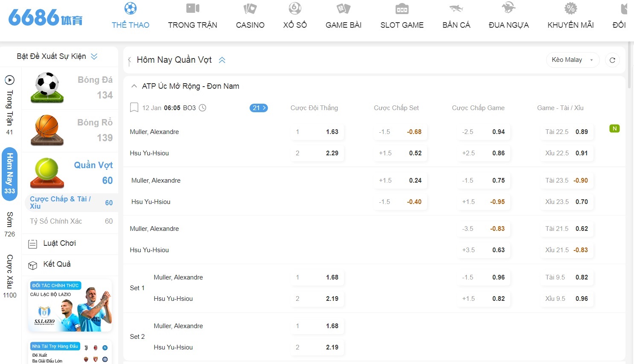
Task: Select the Bóng Đá soccer ball icon
Action: (47, 87)
